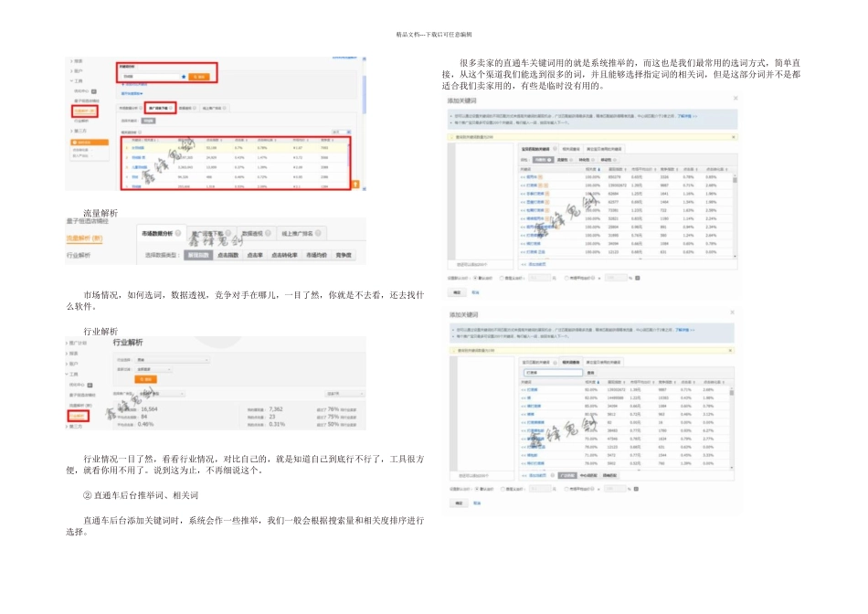This screenshot has width=868, height=614.
Task: Open the 行业选择 dropdown in 行业解析 screenshot
Action: (172, 360)
